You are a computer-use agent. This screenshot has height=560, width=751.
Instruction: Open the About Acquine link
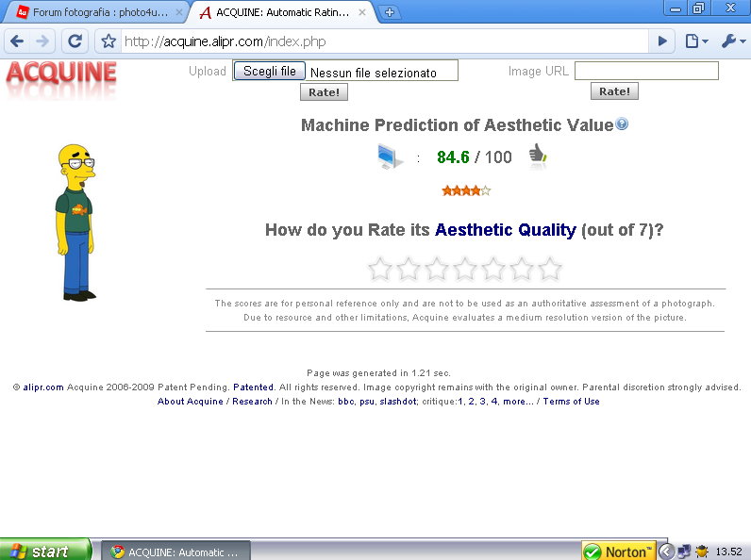pyautogui.click(x=191, y=402)
